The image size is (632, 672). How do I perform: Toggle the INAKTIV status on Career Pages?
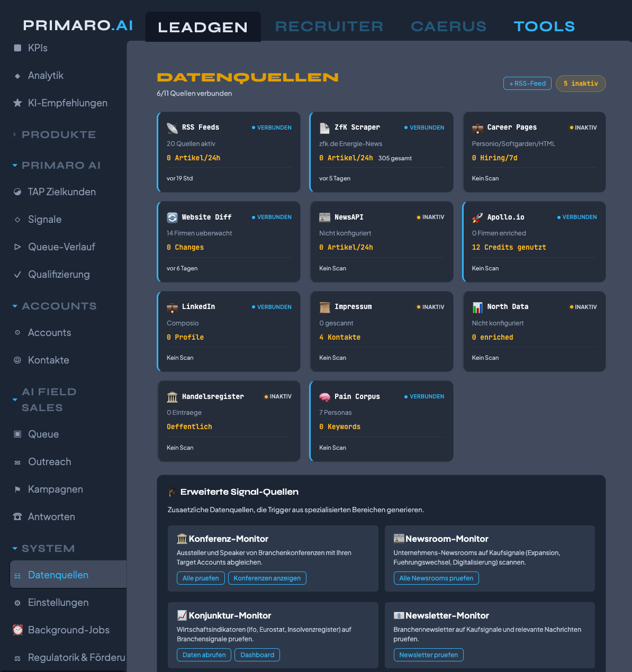tap(583, 127)
